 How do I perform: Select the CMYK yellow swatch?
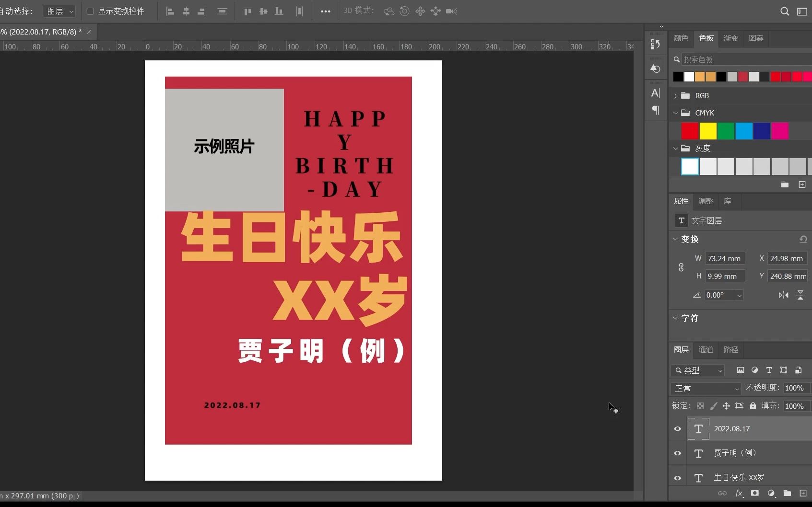pyautogui.click(x=708, y=131)
